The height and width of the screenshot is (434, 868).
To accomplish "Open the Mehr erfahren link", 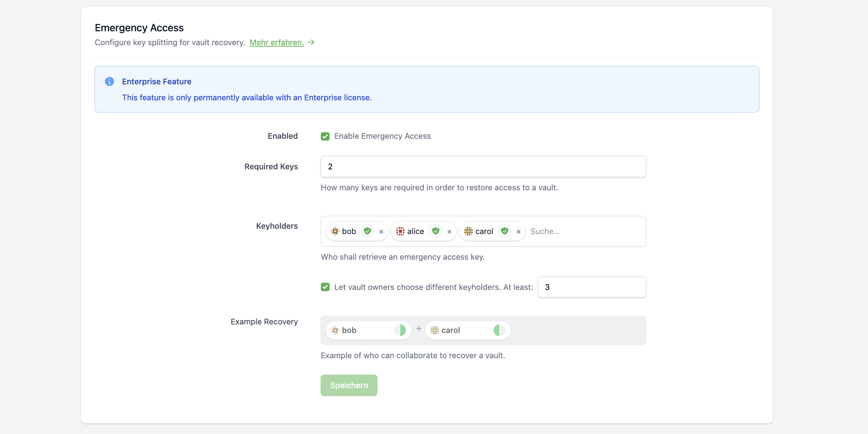I will click(x=277, y=42).
